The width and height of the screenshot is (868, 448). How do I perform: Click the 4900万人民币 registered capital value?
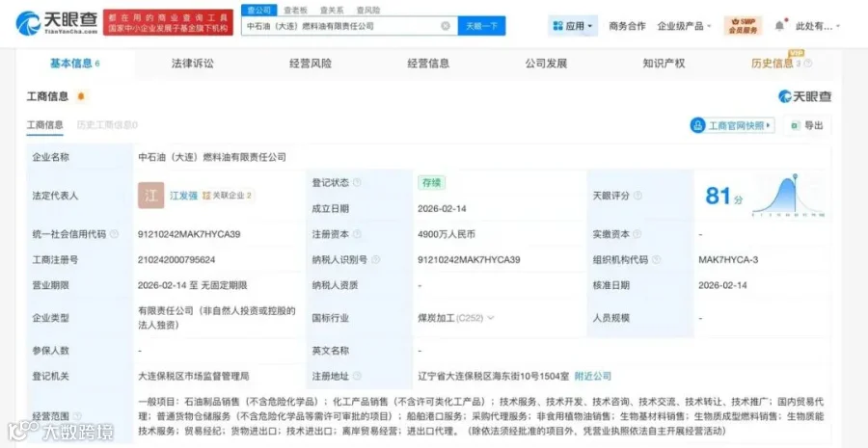tap(447, 234)
